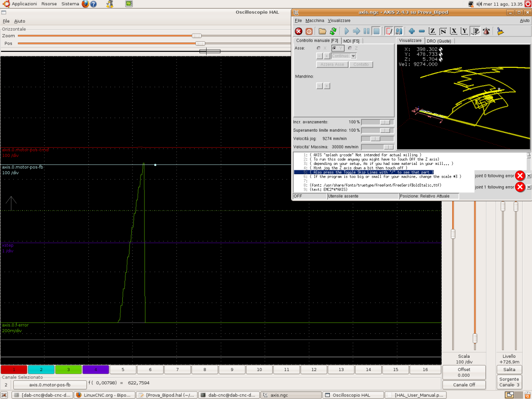Switch to X side view
This screenshot has width=532, height=399.
454,31
